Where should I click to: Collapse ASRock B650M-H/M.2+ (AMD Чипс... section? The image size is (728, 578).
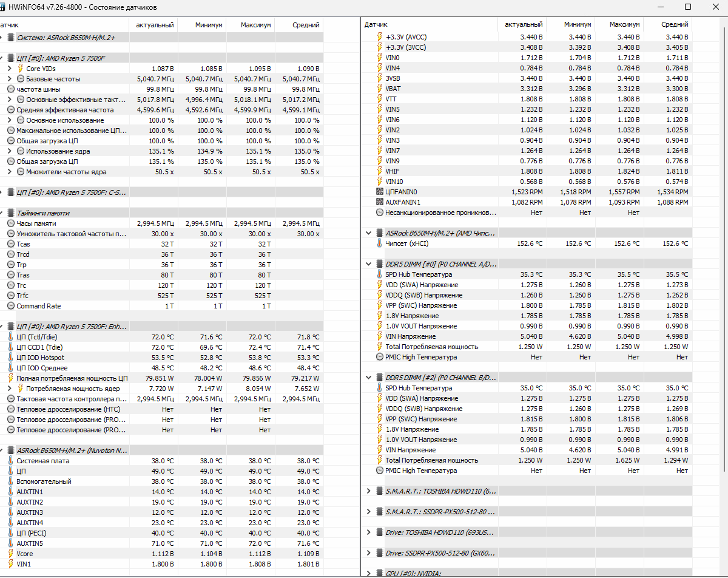(x=369, y=233)
